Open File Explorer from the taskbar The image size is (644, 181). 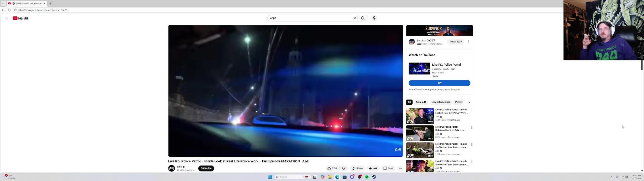pos(330,177)
